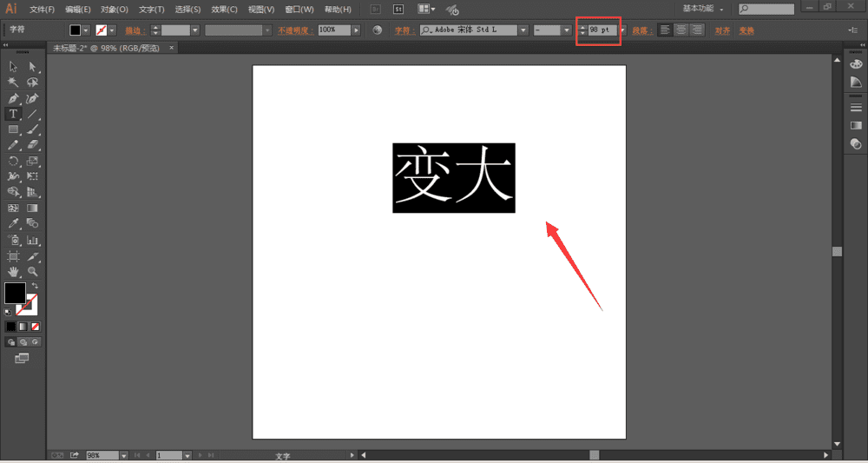The width and height of the screenshot is (868, 463).
Task: Open fill color dropdown in control bar
Action: (x=86, y=30)
